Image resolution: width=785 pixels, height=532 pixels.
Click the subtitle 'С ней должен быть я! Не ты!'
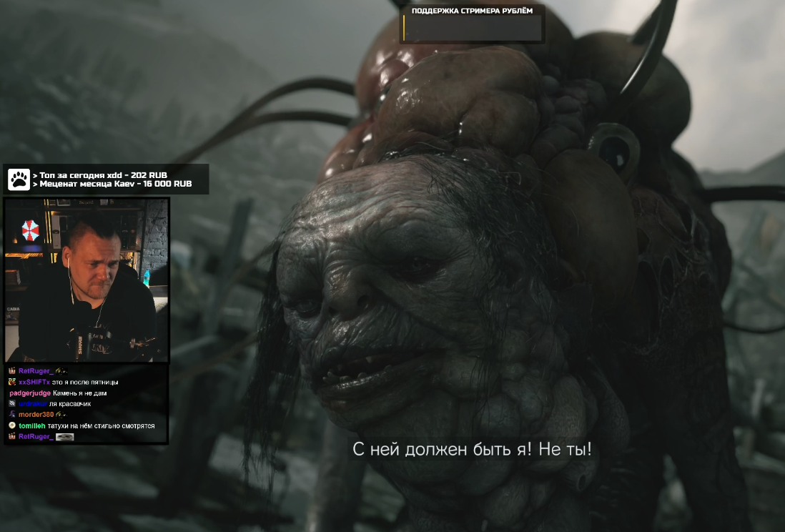472,449
